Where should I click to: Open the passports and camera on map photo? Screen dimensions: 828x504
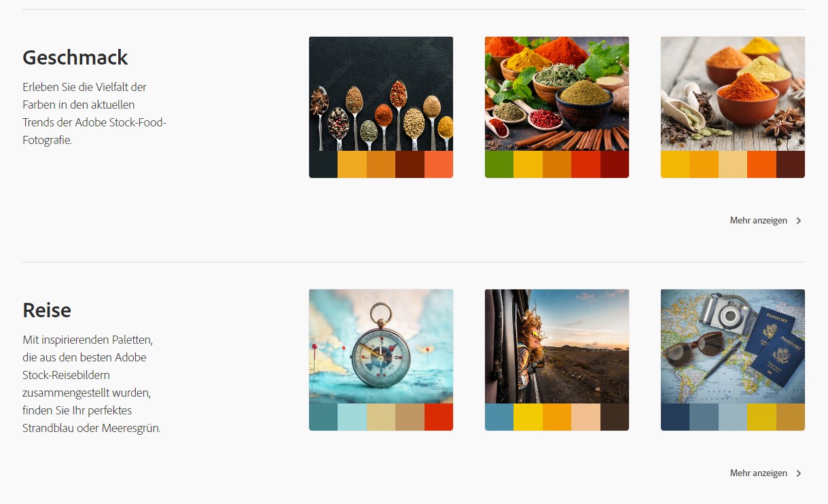[733, 346]
